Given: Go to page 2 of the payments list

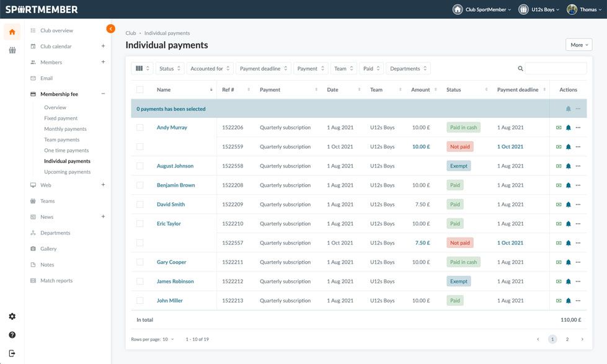Looking at the screenshot, I should [x=566, y=339].
